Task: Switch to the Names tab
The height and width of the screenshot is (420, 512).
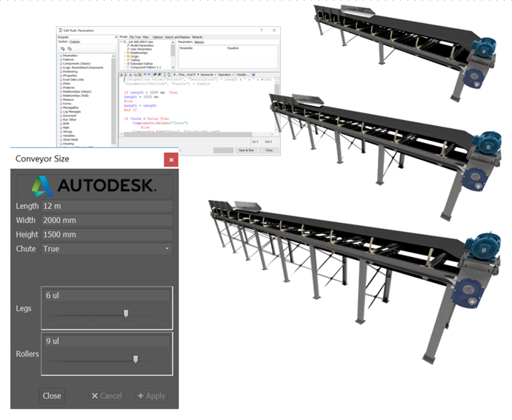Action: tap(199, 42)
